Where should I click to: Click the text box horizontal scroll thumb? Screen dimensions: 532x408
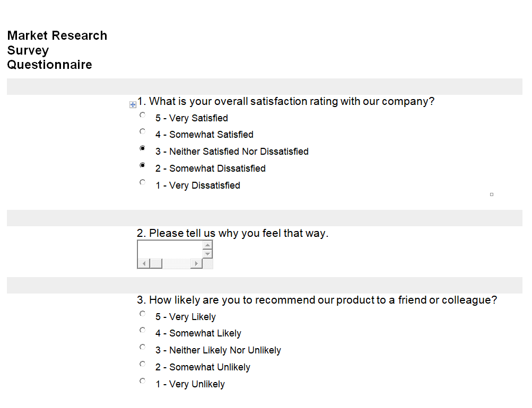point(156,263)
